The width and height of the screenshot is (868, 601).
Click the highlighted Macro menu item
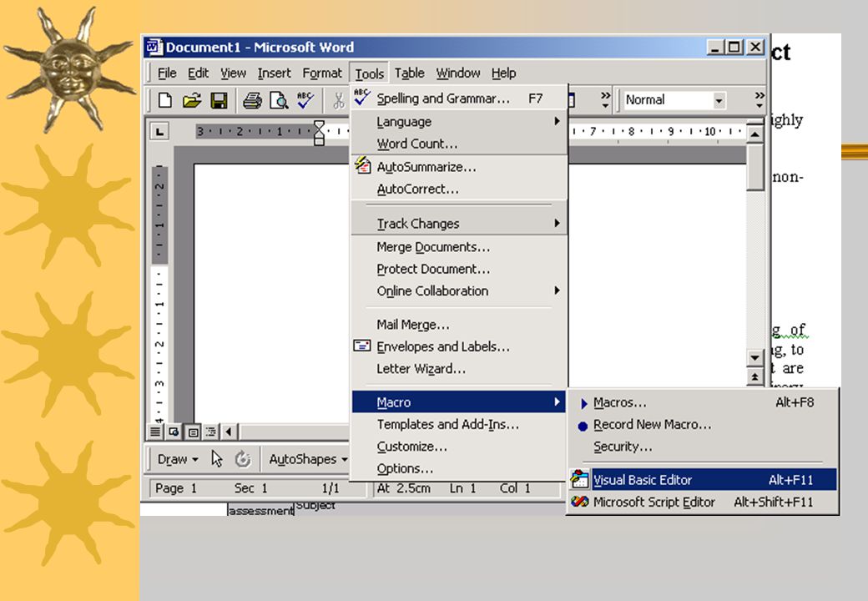(x=459, y=402)
